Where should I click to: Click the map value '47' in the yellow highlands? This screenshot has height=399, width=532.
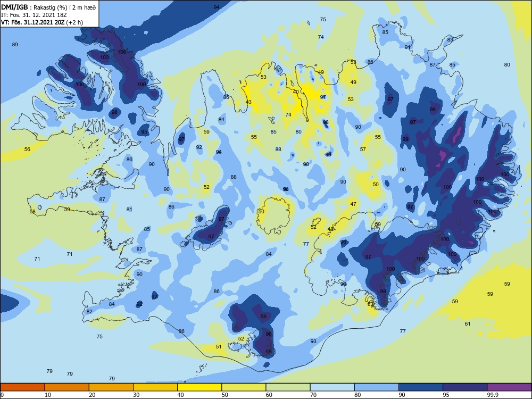354,204
